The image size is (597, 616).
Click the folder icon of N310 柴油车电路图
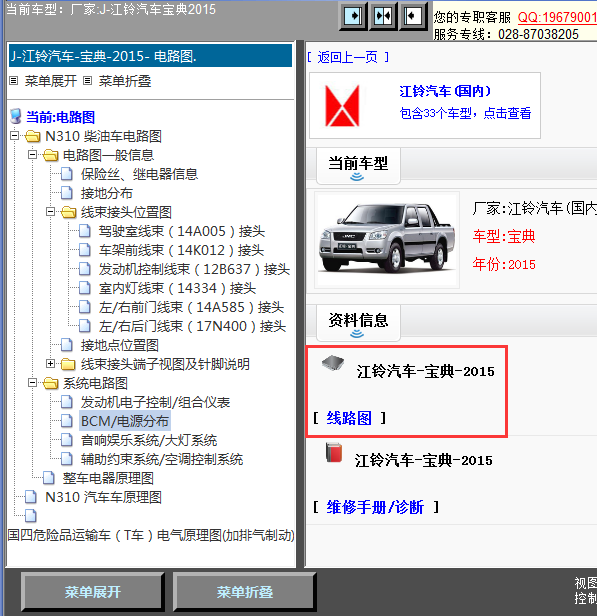click(x=33, y=136)
